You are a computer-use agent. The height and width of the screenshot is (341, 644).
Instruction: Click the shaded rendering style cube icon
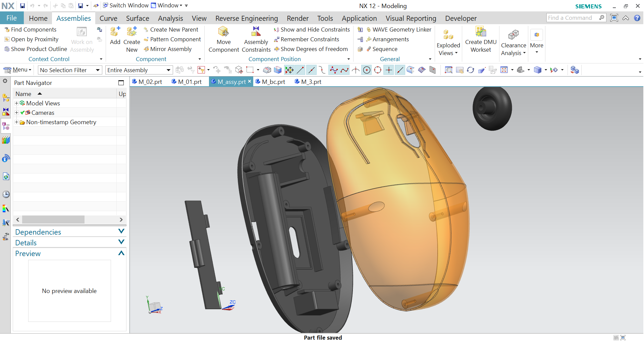coord(538,70)
